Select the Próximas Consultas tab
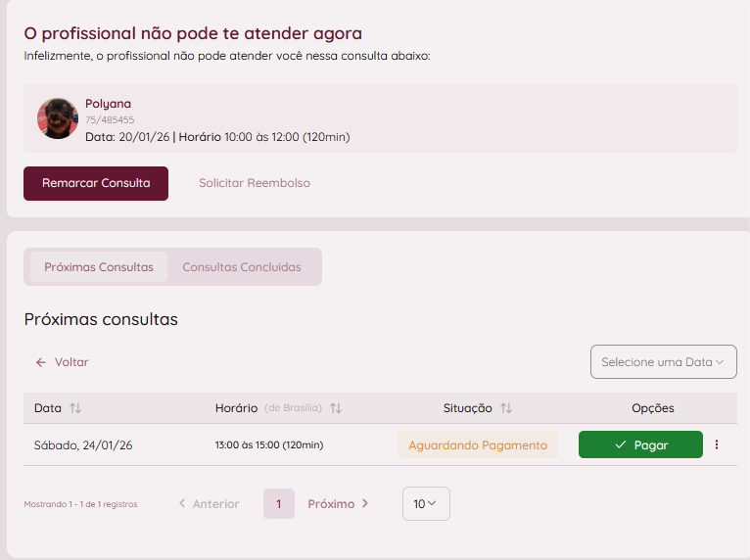The image size is (750, 560). (x=99, y=267)
